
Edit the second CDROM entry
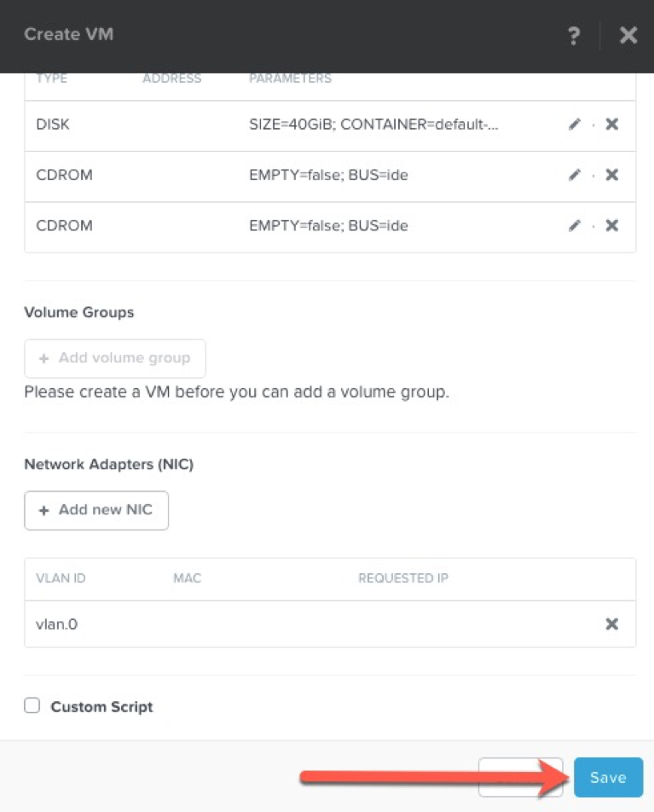tap(574, 226)
